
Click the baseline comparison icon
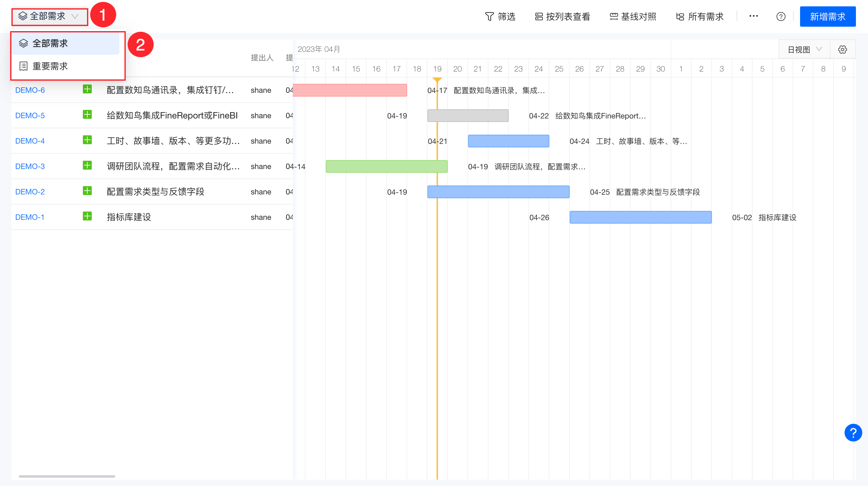(614, 17)
